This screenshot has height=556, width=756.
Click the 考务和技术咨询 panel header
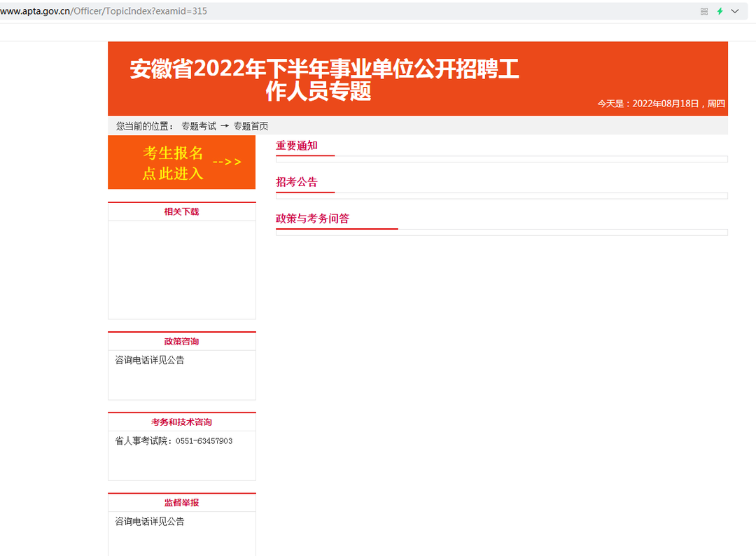tap(181, 422)
